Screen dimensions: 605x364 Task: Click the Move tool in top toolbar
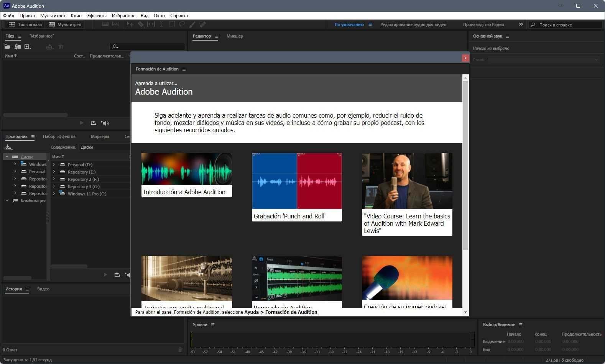coord(130,25)
